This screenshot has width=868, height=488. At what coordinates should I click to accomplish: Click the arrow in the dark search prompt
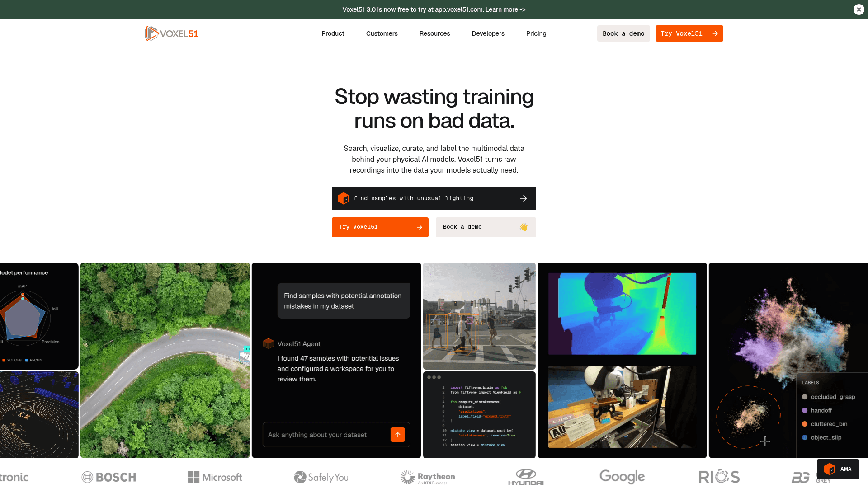coord(524,198)
